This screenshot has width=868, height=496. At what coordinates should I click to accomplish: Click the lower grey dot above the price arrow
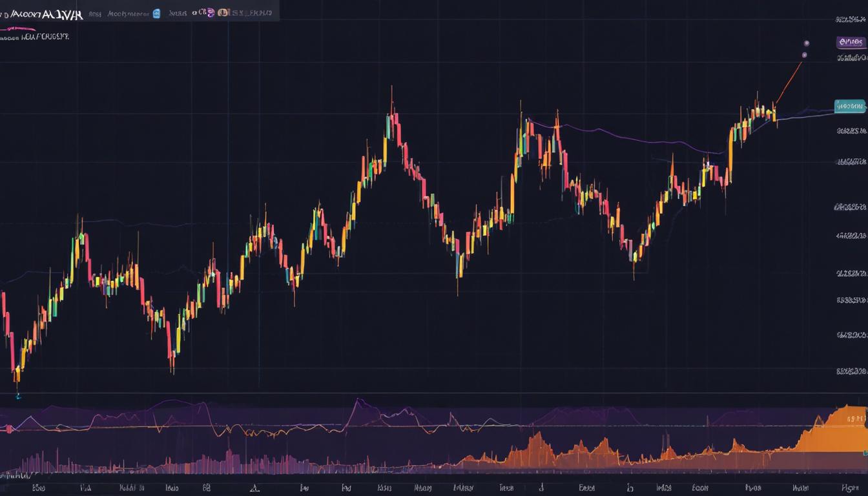pos(805,54)
